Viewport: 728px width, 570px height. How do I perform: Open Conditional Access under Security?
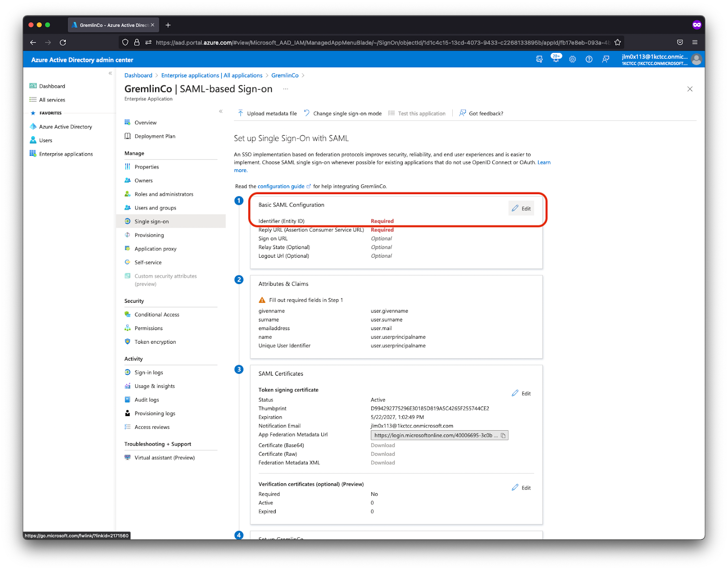(x=157, y=315)
